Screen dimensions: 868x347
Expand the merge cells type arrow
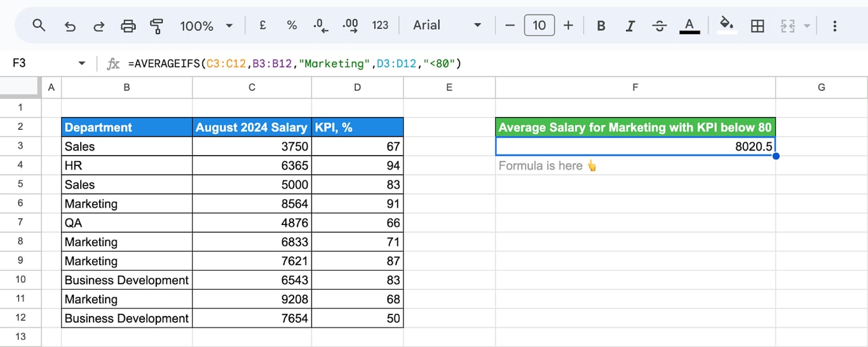coord(807,26)
